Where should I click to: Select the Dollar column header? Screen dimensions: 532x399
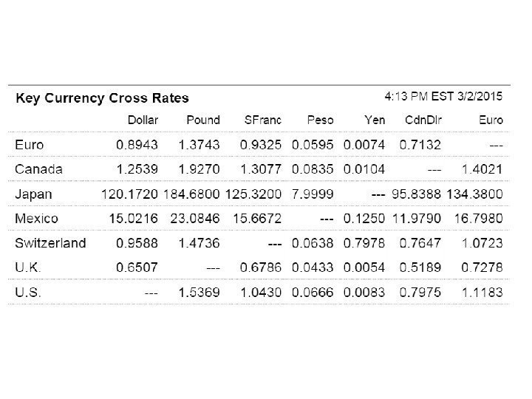point(143,120)
